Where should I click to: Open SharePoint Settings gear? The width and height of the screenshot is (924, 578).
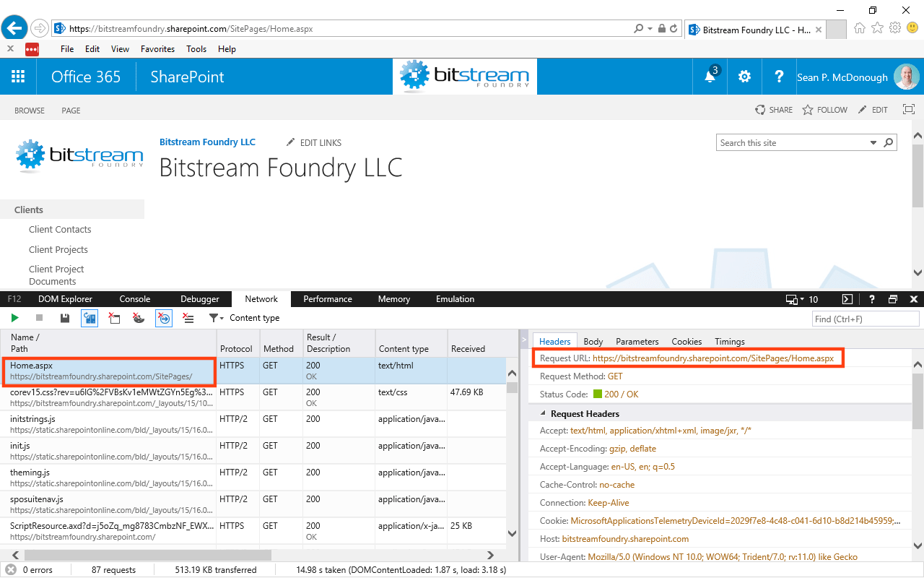coord(744,76)
